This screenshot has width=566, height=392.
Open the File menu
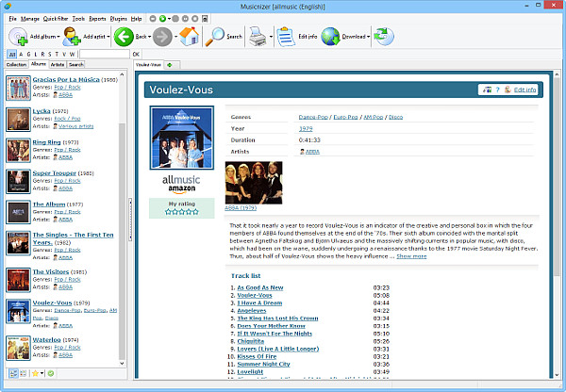tap(13, 19)
